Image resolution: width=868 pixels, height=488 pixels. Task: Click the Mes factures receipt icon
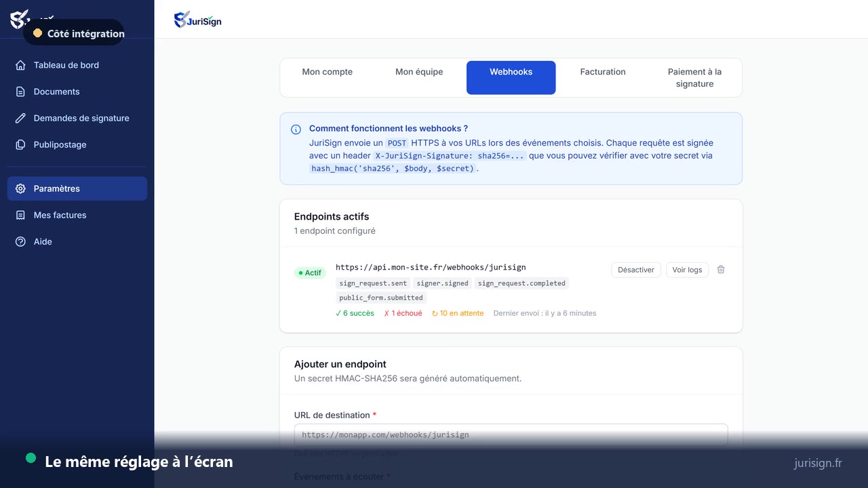click(20, 215)
